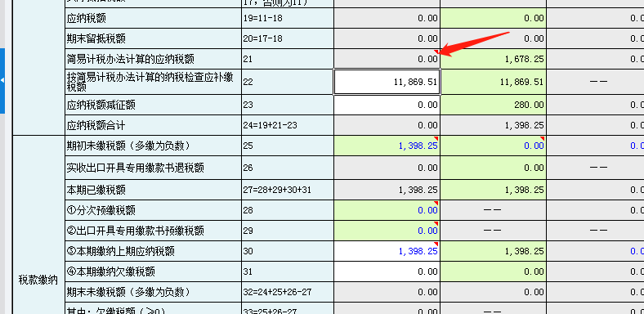Click the 简易计税办法计算的应纳税额 label
Viewport: 644px width, 314px height.
[x=130, y=59]
